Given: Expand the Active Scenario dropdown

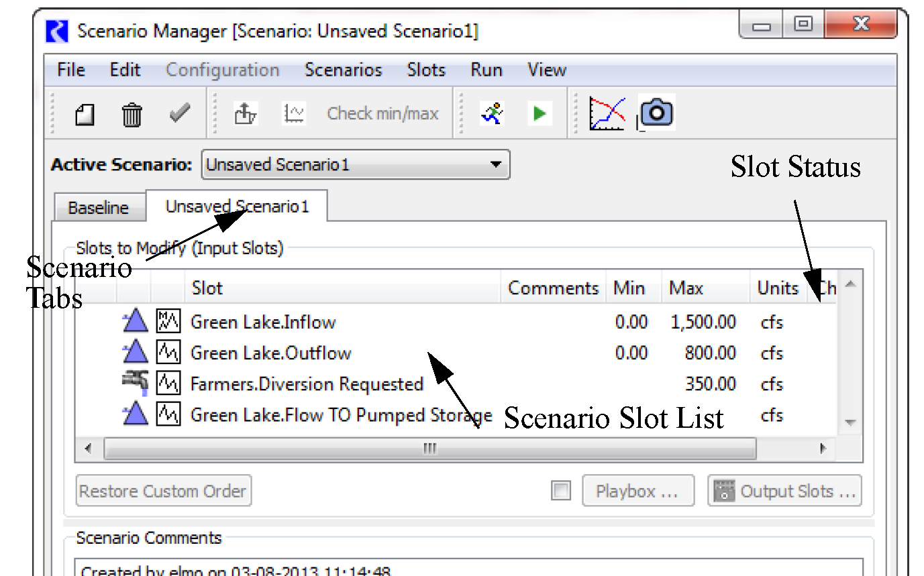Looking at the screenshot, I should 495,164.
